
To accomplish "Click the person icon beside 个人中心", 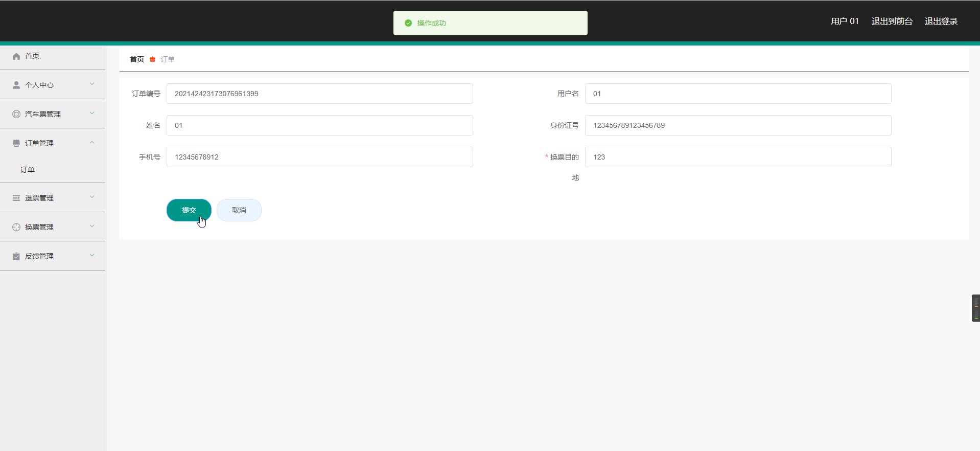I will [x=16, y=85].
